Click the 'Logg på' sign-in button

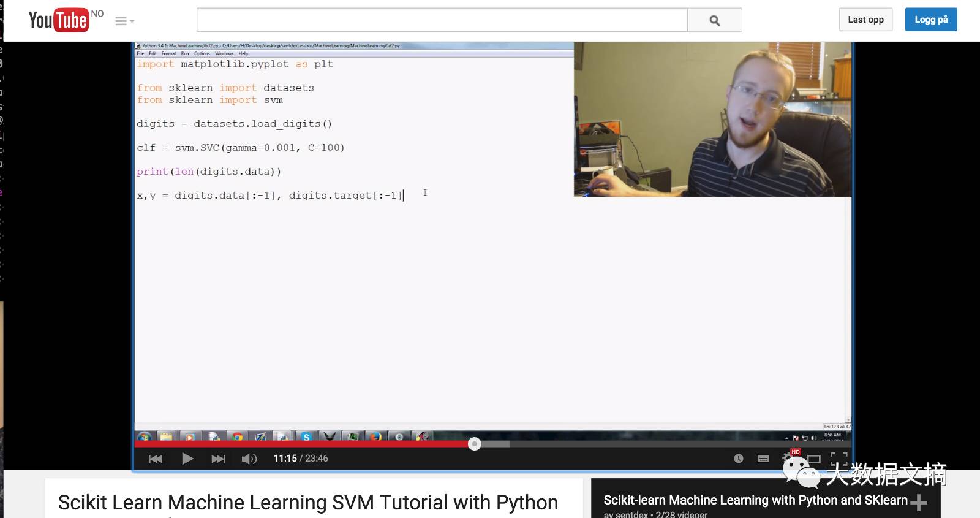(x=930, y=20)
